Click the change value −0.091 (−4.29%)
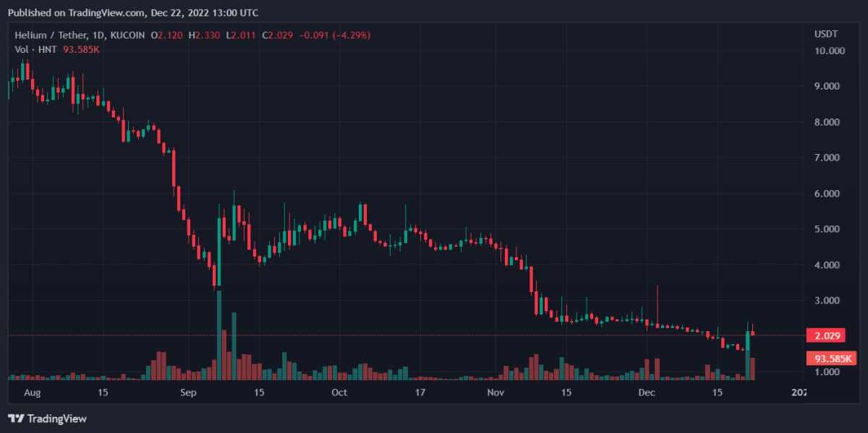The height and width of the screenshot is (433, 868). pos(334,35)
